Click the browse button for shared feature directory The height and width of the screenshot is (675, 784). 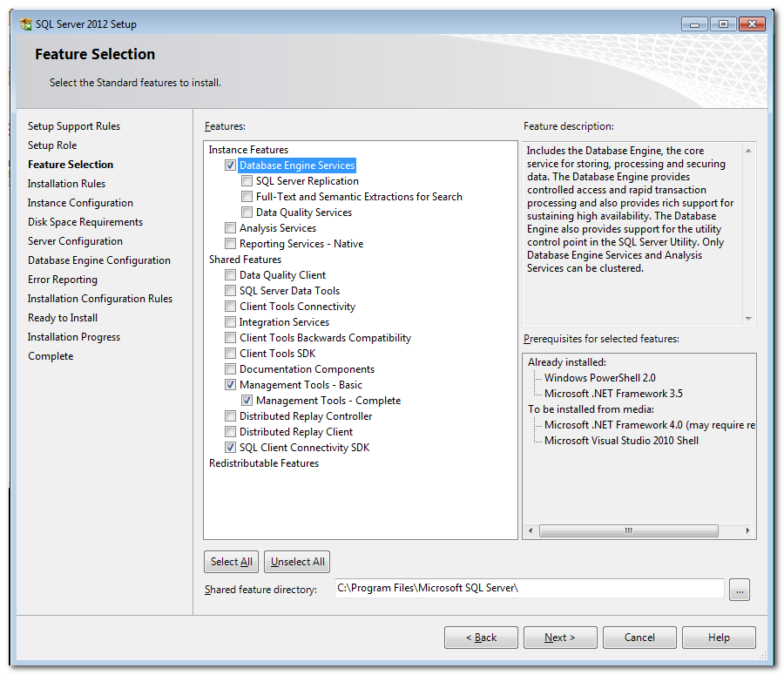(740, 591)
